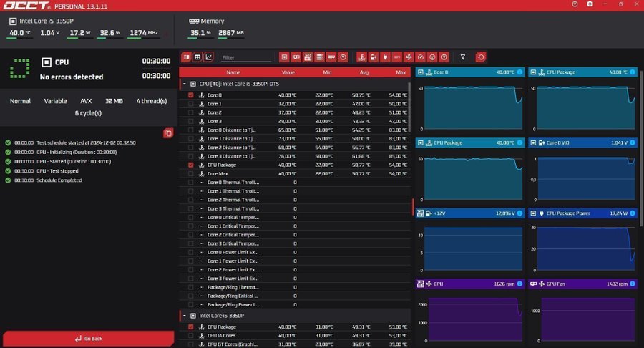Screen dimensions: 644x348
Task: Toggle the fan sensors filter icon
Action: 409,57
